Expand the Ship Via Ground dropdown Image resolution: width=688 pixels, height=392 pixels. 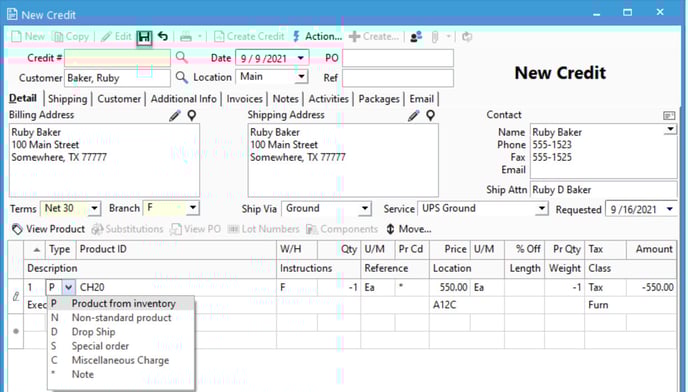click(x=364, y=209)
